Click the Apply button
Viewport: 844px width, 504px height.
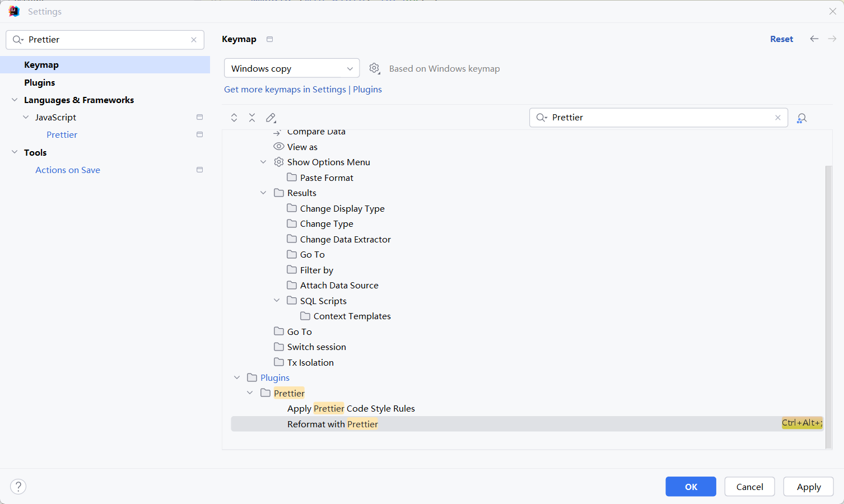point(808,487)
